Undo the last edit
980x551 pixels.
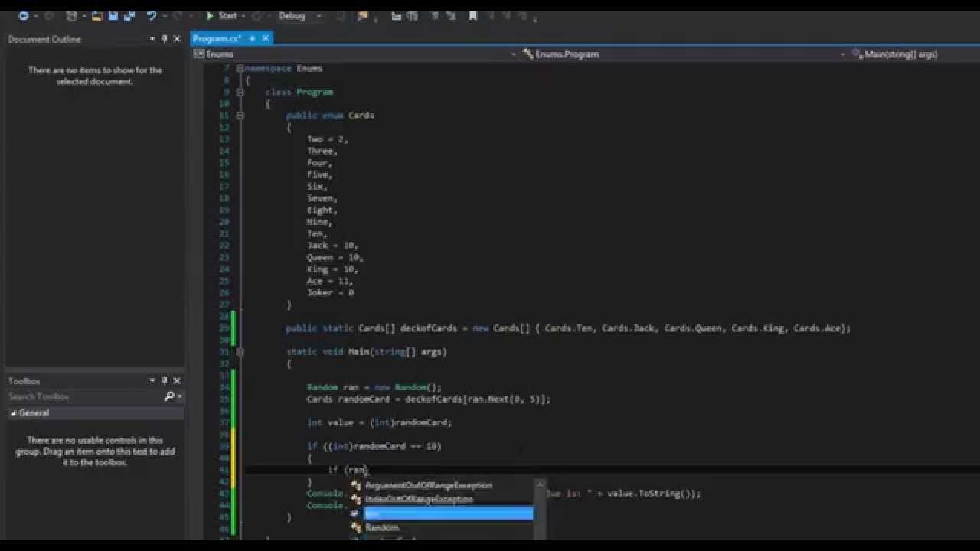(x=152, y=15)
